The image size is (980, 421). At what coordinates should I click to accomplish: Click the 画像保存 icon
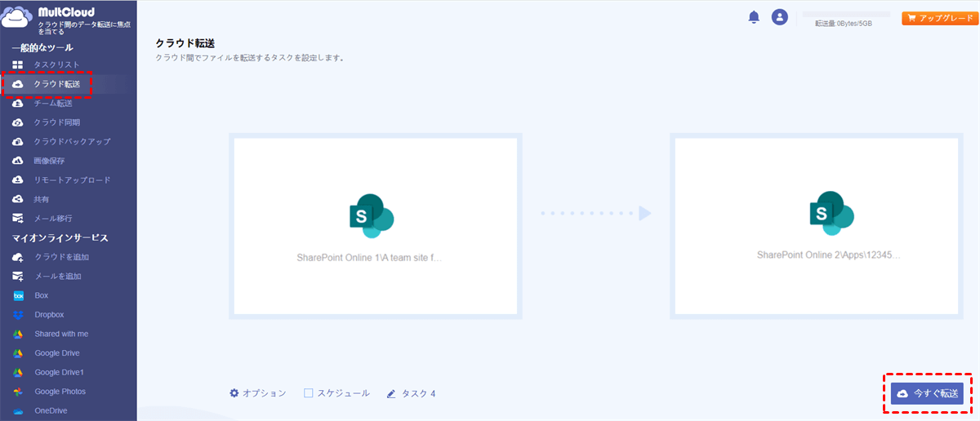tap(18, 161)
